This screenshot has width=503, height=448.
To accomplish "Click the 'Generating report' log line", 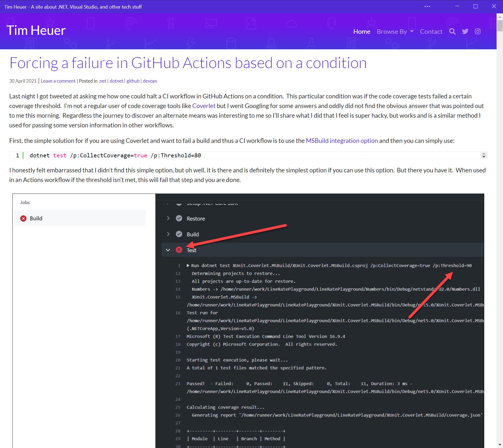I will 337,415.
